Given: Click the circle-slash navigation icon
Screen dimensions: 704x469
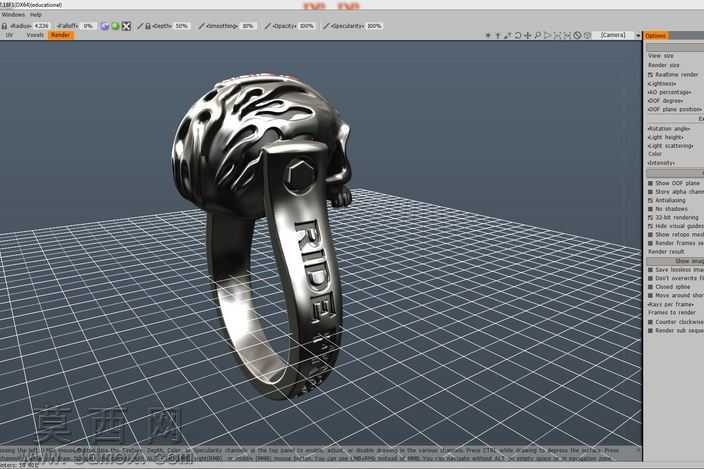Looking at the screenshot, I should [577, 35].
